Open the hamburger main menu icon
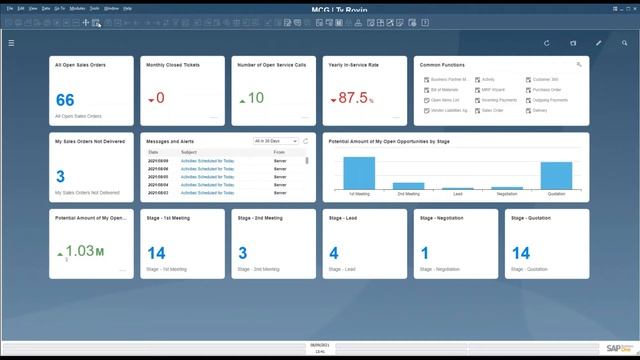Viewport: 640px width, 360px height. [11, 43]
